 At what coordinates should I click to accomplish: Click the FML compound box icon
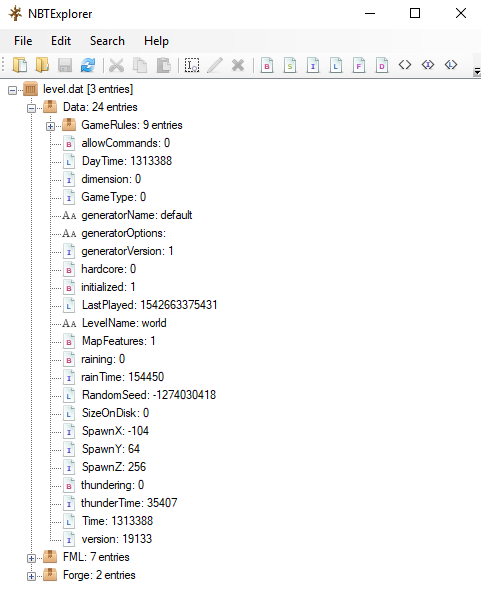coord(50,557)
